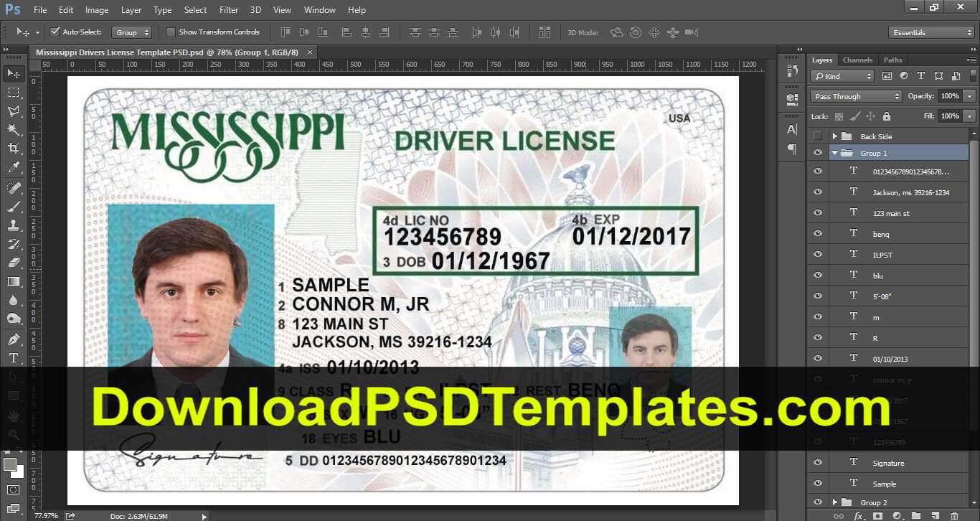This screenshot has height=521, width=980.
Task: Delete layer with trash icon
Action: tap(954, 515)
